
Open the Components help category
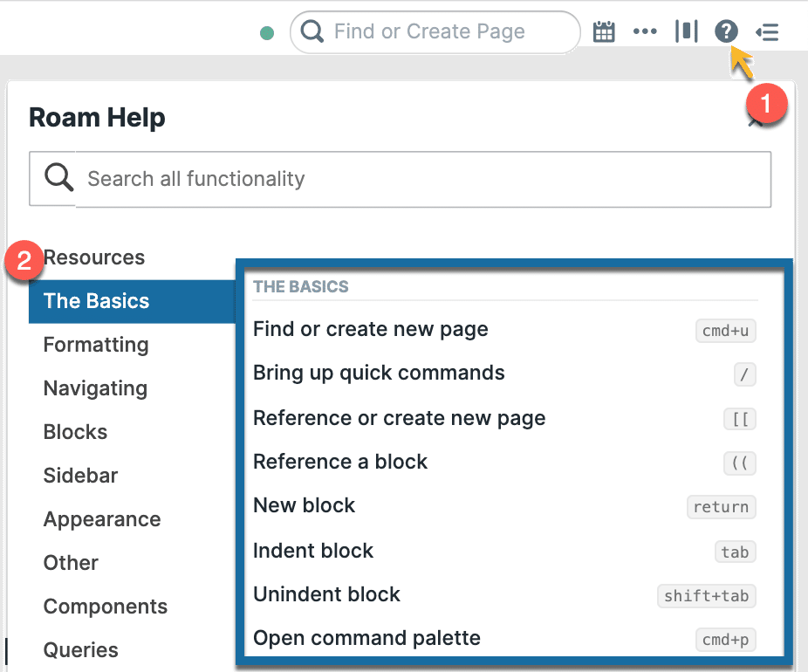[x=106, y=607]
